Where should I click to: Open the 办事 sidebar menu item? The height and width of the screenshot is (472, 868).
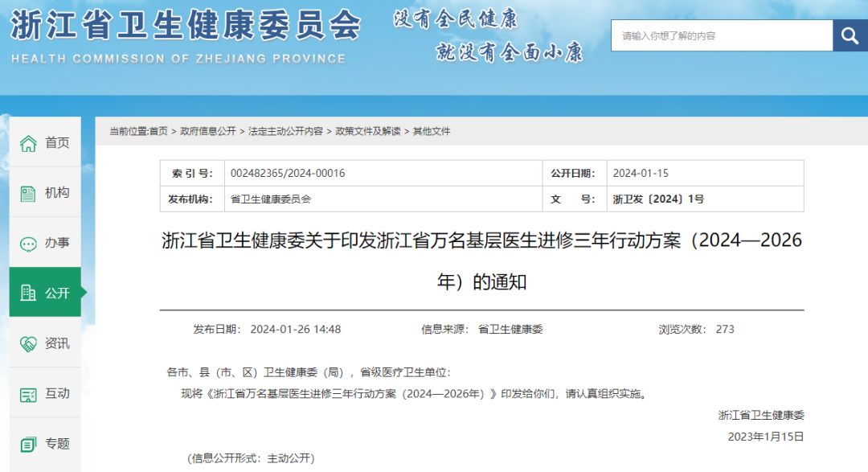45,243
